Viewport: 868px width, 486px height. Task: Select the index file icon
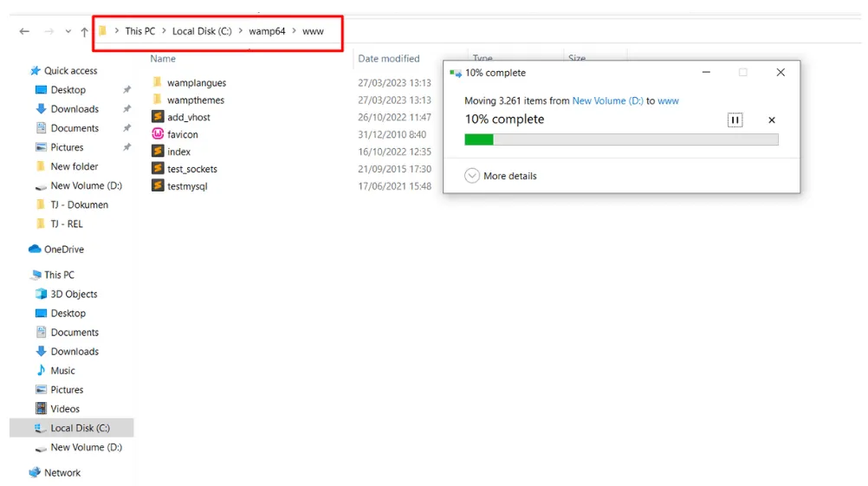(158, 151)
